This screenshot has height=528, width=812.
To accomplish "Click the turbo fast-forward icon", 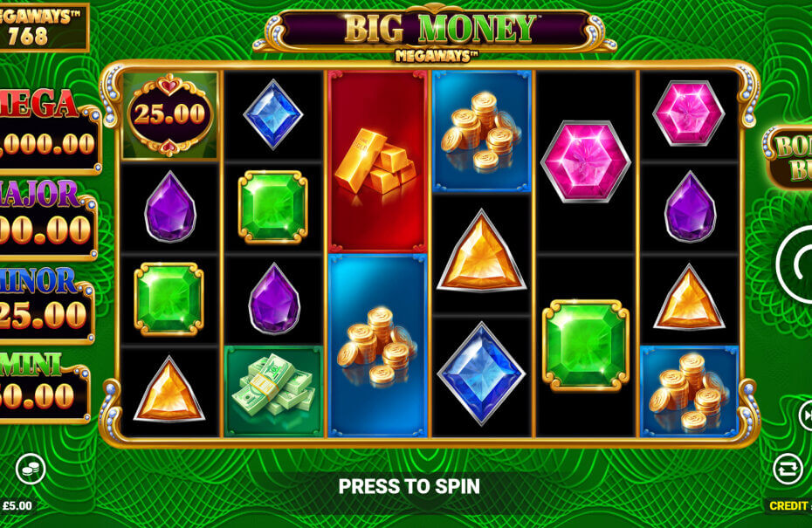I will click(805, 415).
